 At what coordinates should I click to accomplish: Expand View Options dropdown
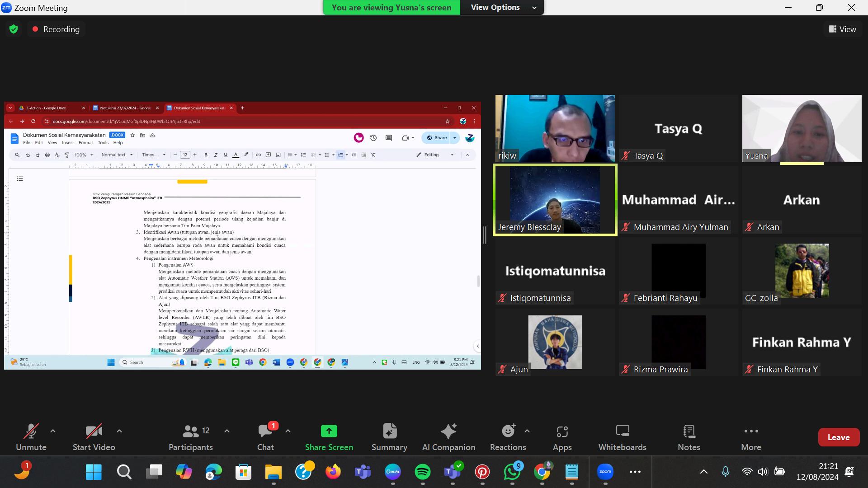pyautogui.click(x=502, y=7)
